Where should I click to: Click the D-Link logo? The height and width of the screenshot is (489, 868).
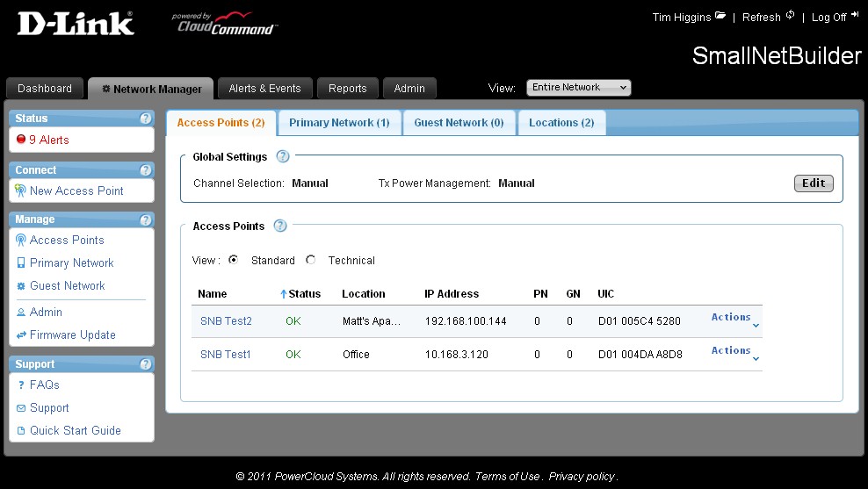(x=76, y=25)
